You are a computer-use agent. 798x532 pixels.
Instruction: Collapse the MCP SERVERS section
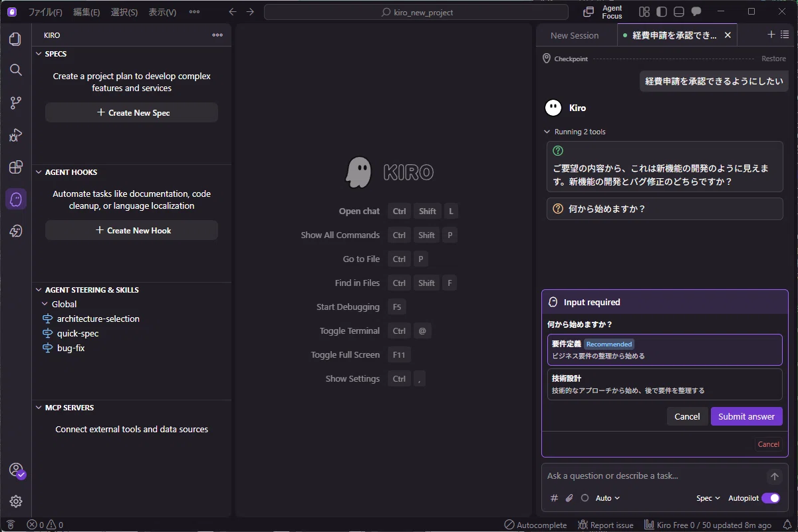[39, 408]
